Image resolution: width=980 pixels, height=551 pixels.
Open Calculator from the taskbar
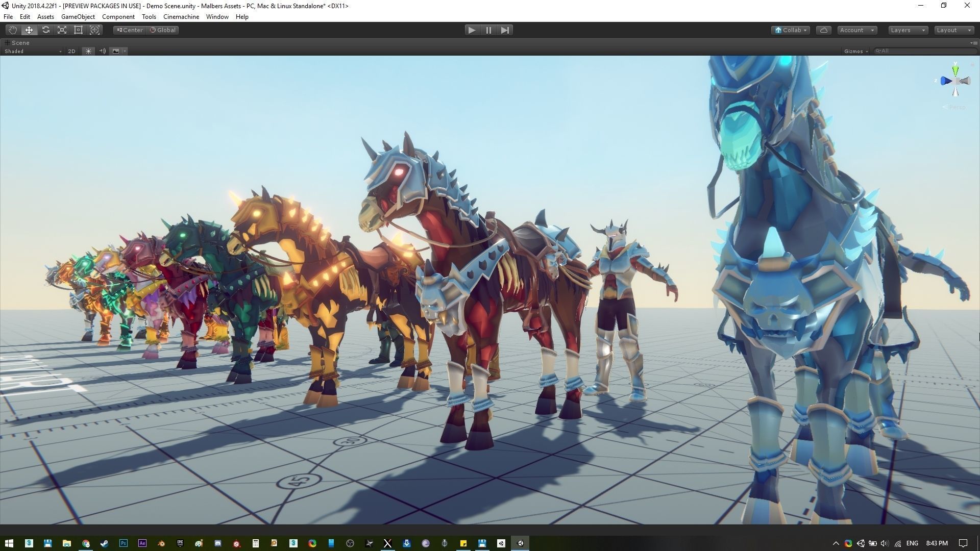[x=256, y=543]
